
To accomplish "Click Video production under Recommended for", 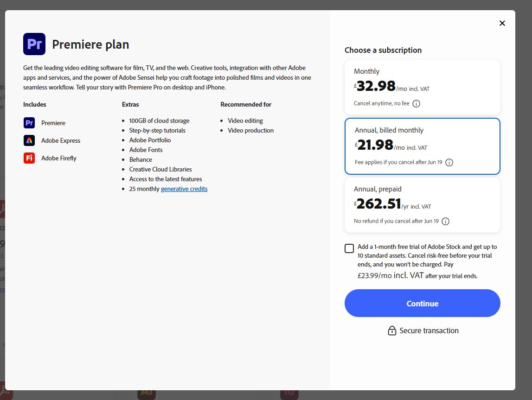I will click(251, 131).
